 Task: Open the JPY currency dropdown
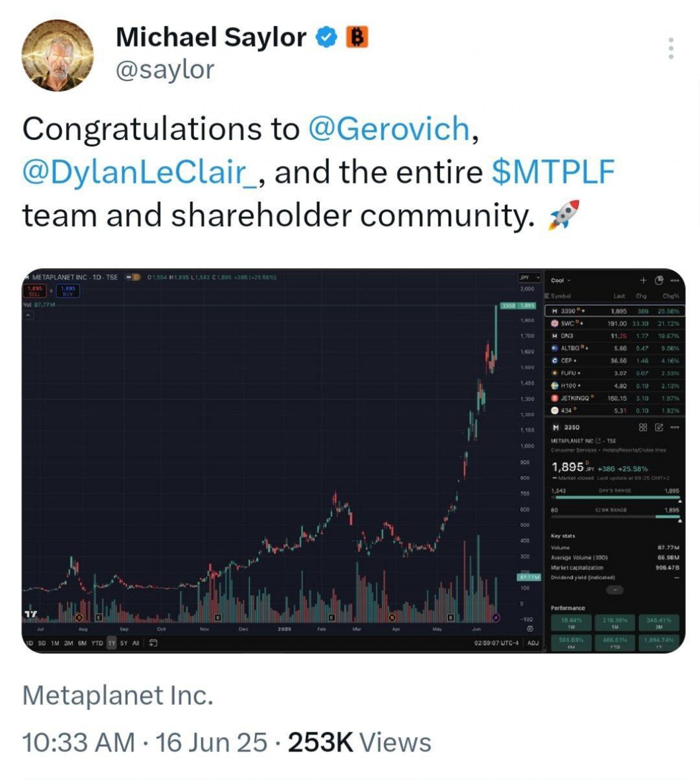tap(529, 277)
